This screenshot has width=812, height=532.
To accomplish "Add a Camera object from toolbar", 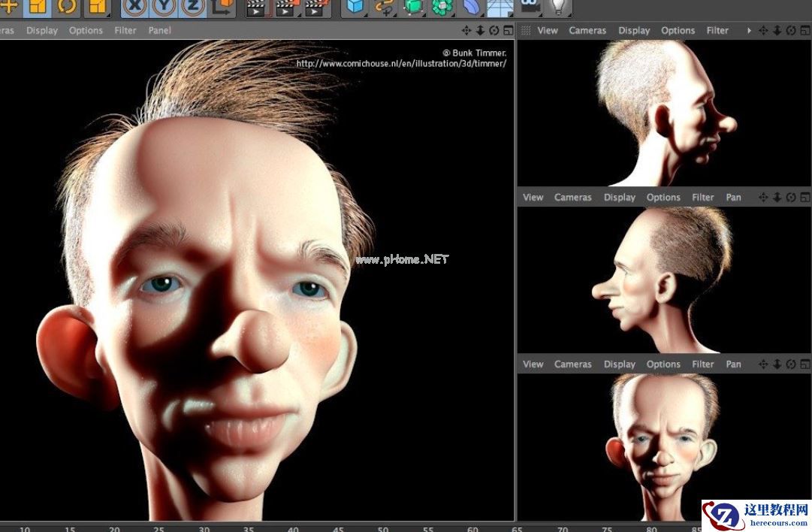I will coord(530,6).
